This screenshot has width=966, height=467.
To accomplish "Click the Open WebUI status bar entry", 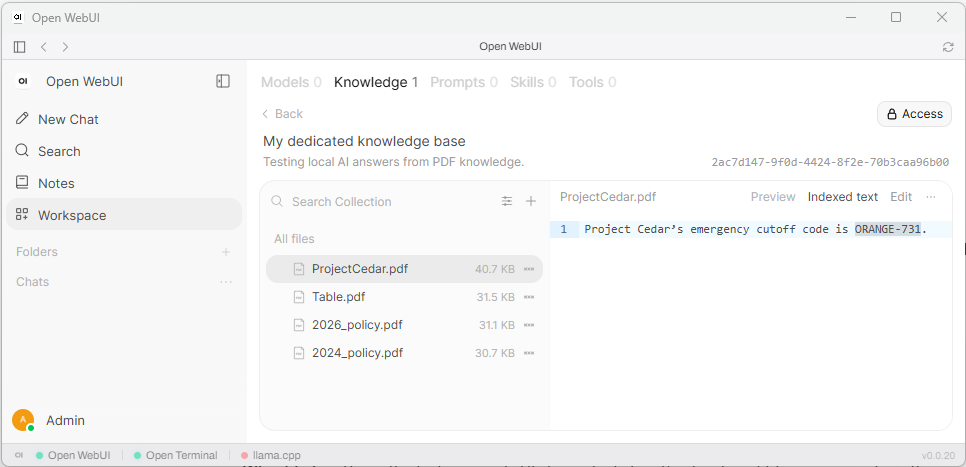I will [73, 455].
